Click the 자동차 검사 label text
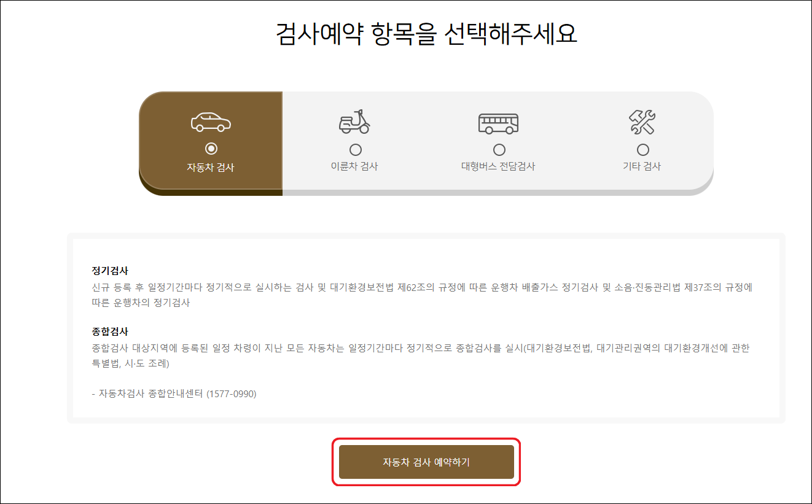 point(211,167)
